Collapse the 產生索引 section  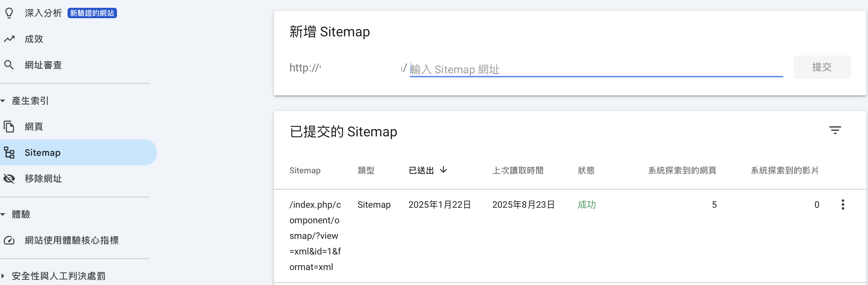pos(3,101)
